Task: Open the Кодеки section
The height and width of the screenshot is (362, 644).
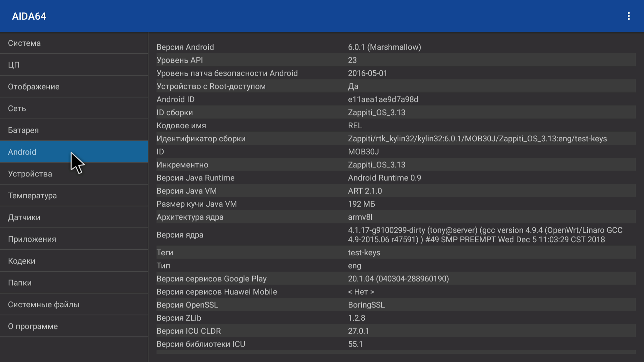Action: pyautogui.click(x=74, y=261)
